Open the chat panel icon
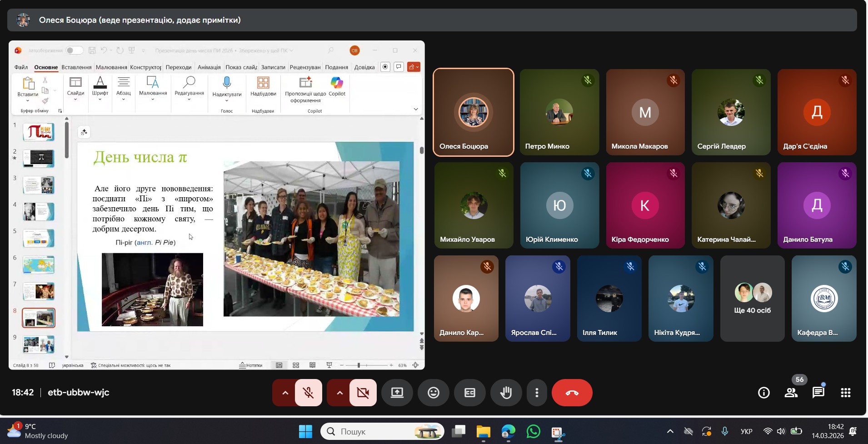 818,393
